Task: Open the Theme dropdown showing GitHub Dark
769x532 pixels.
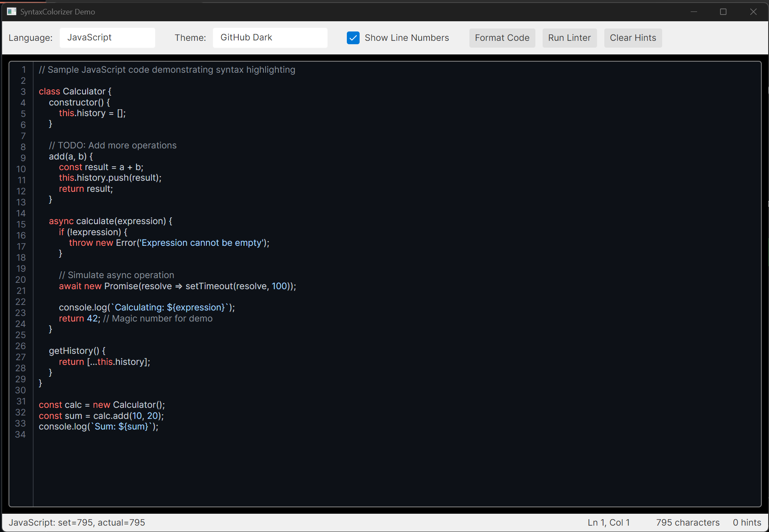Action: (x=270, y=37)
